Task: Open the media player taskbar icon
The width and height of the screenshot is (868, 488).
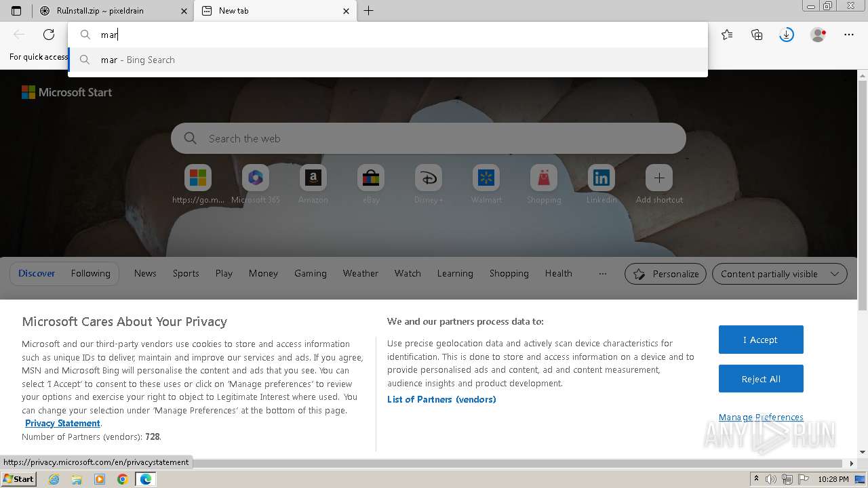Action: click(x=100, y=479)
